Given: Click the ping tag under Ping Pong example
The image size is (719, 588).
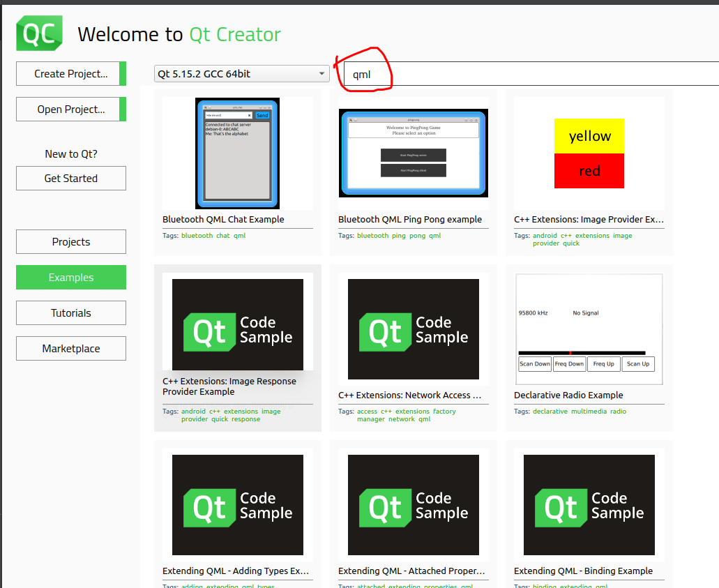Looking at the screenshot, I should (x=398, y=235).
